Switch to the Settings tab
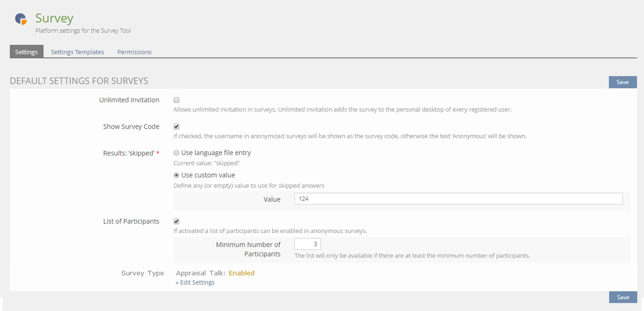Viewport: 644px width, 311px height. pyautogui.click(x=26, y=52)
